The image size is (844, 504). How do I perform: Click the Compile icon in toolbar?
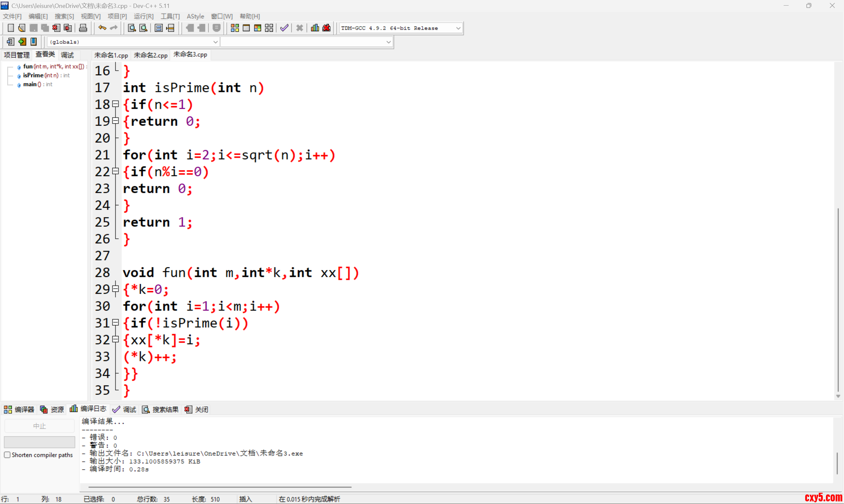[235, 28]
